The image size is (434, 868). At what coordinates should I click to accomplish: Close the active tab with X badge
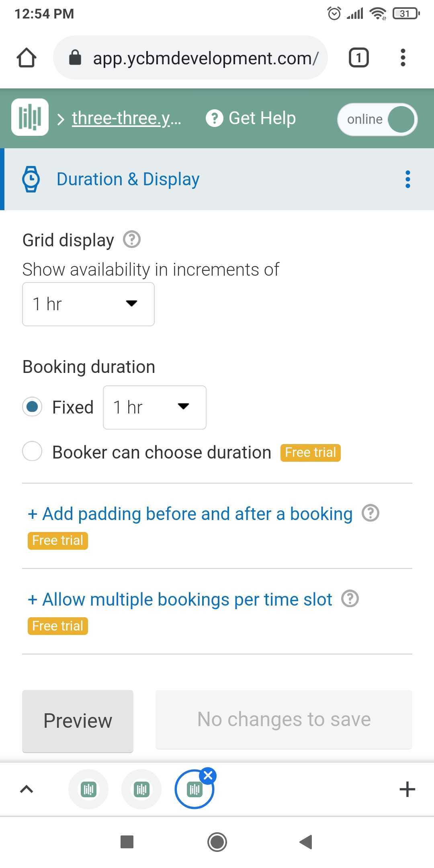pyautogui.click(x=208, y=776)
